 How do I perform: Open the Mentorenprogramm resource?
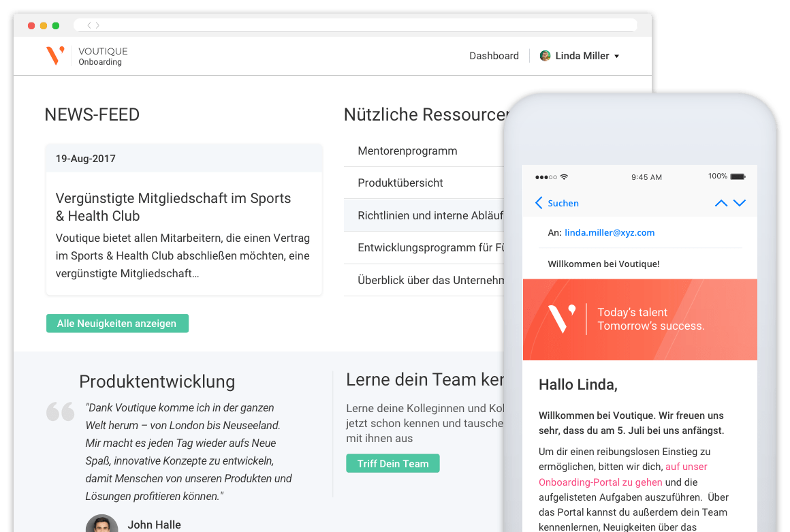(x=424, y=151)
